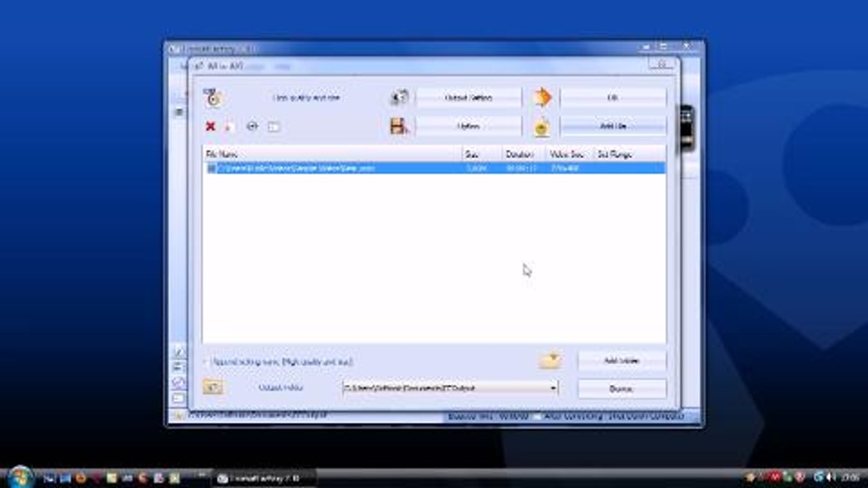
Task: Click the Browse button
Action: point(622,389)
